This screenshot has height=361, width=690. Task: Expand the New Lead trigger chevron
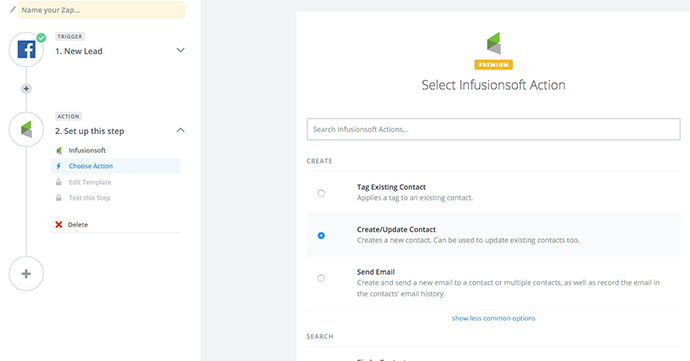180,50
